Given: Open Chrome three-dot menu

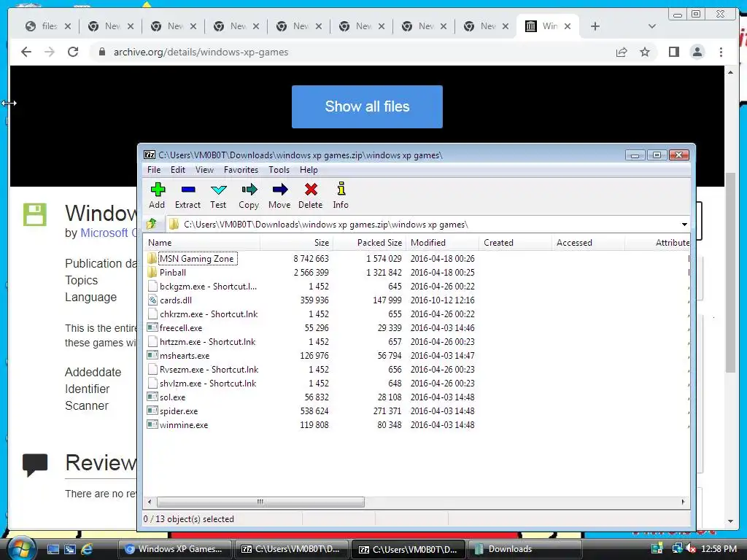Looking at the screenshot, I should 721,52.
